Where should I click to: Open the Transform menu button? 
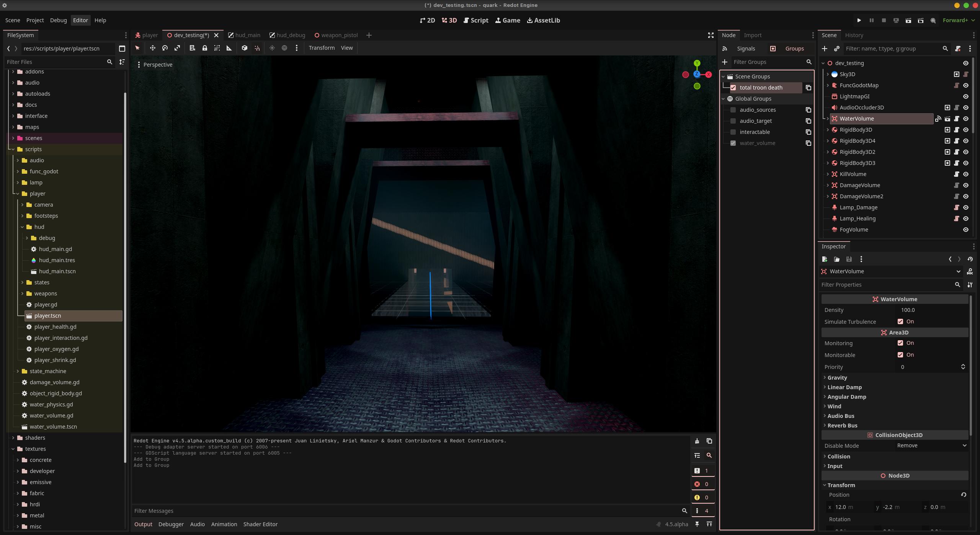click(x=322, y=48)
